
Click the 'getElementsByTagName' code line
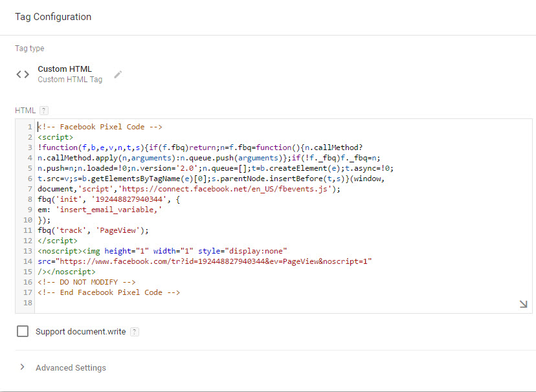pyautogui.click(x=211, y=179)
